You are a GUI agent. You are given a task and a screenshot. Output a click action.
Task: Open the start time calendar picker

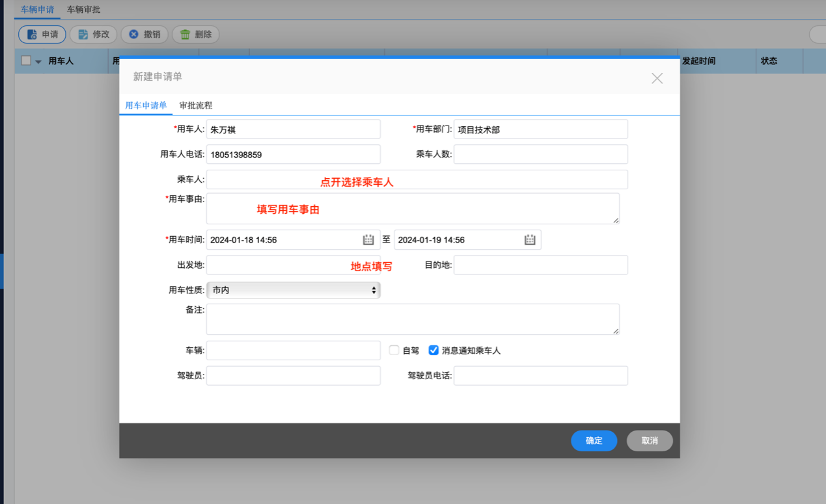368,240
